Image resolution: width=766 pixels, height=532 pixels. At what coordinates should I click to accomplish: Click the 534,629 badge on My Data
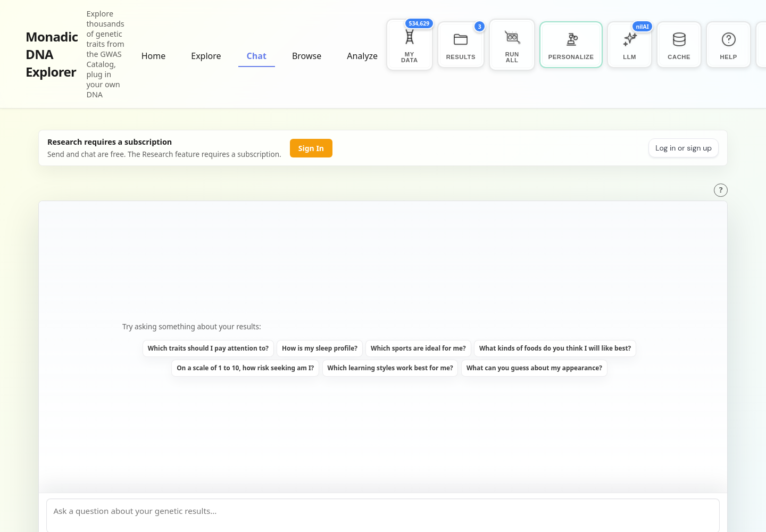click(x=419, y=23)
